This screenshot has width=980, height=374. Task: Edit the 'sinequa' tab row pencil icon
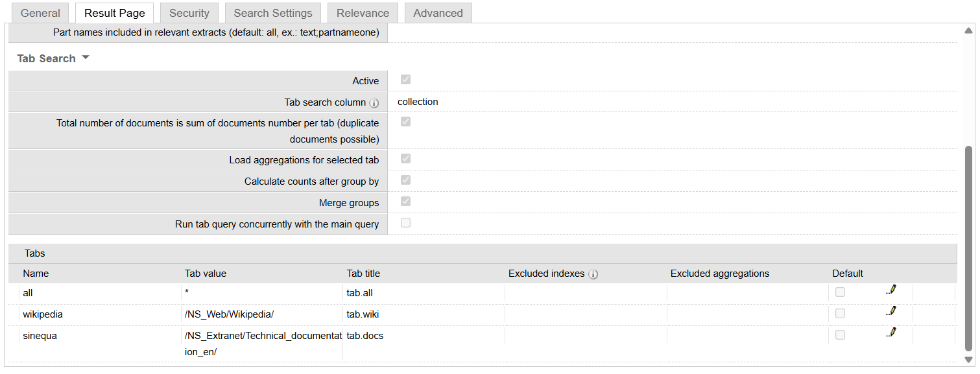[x=891, y=333]
